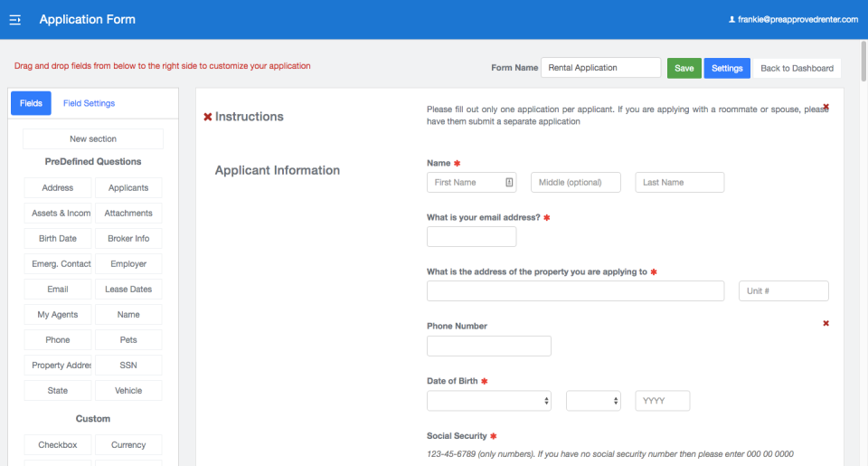This screenshot has height=466, width=868.
Task: Choose the Phone field button
Action: [58, 339]
